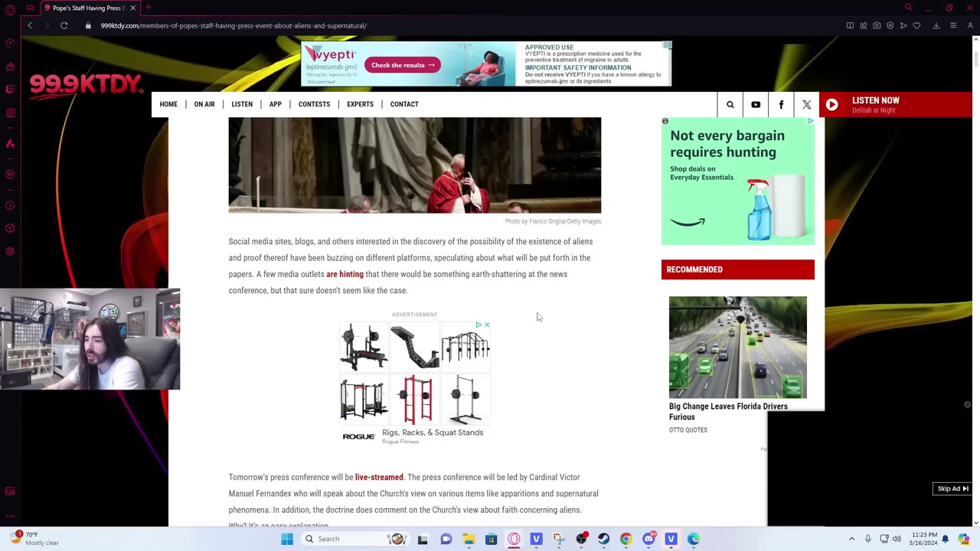Image resolution: width=980 pixels, height=551 pixels.
Task: Open Opera easy setup sliders icon
Action: 953,25
